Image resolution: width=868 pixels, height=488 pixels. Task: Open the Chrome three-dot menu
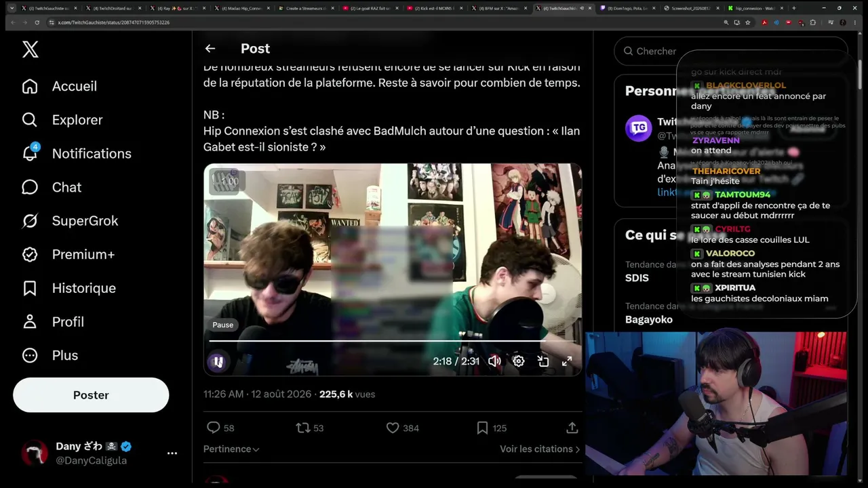855,22
